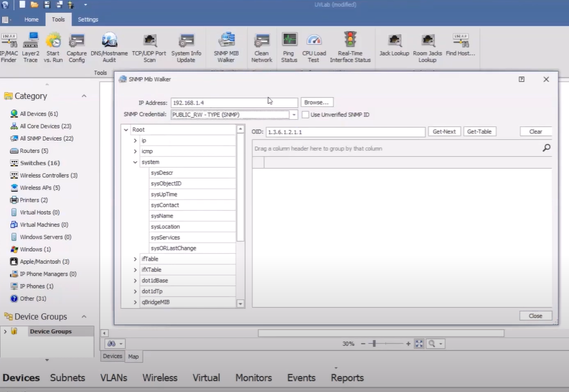Open the Room Jacks Lookup tool
Viewport: 569px width, 392px height.
427,47
